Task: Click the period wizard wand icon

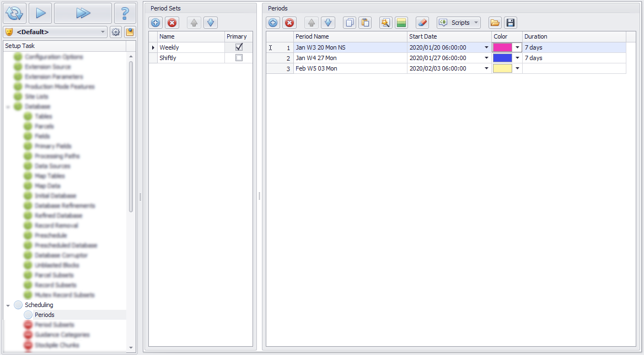Action: pyautogui.click(x=385, y=23)
